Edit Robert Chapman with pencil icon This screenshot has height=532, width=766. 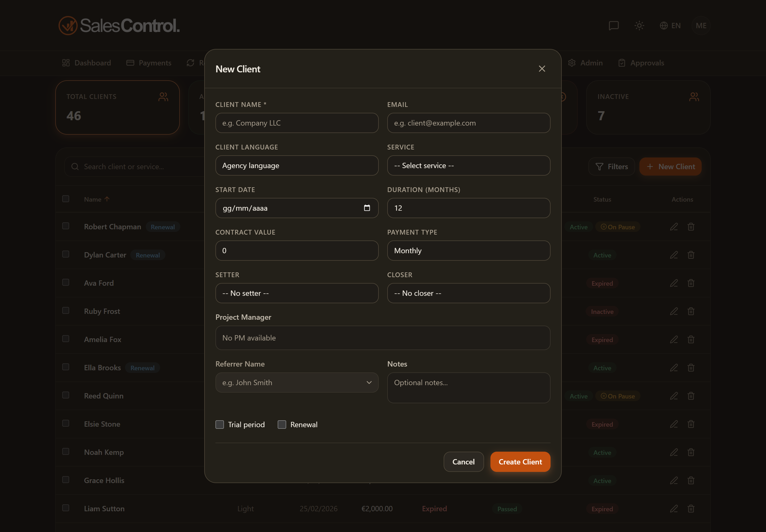coord(674,227)
